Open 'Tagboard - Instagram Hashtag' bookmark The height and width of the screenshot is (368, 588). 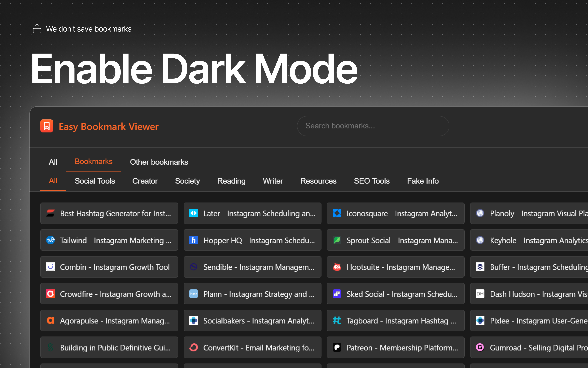(x=396, y=320)
